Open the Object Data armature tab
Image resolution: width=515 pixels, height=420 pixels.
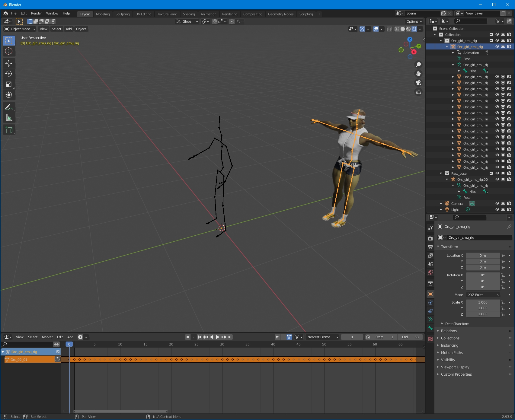tap(430, 320)
